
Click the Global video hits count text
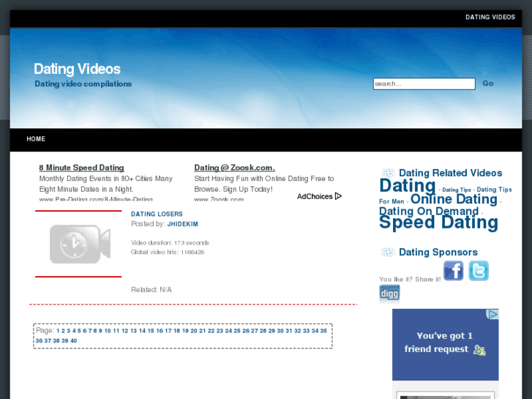coord(168,252)
